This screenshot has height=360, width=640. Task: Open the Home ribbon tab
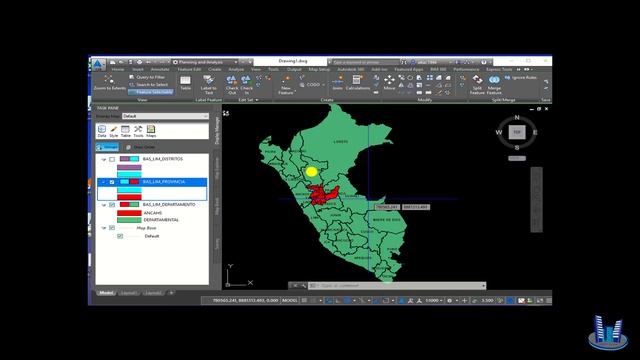[118, 69]
